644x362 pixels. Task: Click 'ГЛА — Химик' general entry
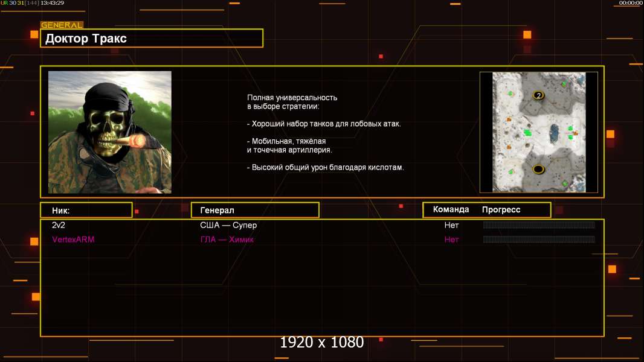click(227, 240)
